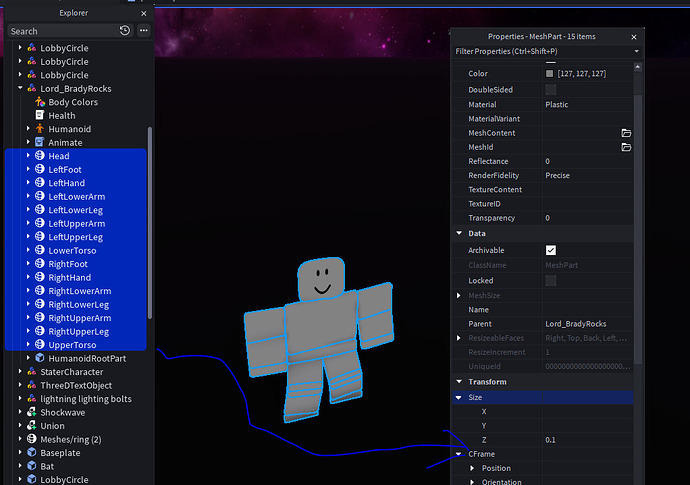Click the Head mesh part icon
The width and height of the screenshot is (690, 485).
pos(39,156)
